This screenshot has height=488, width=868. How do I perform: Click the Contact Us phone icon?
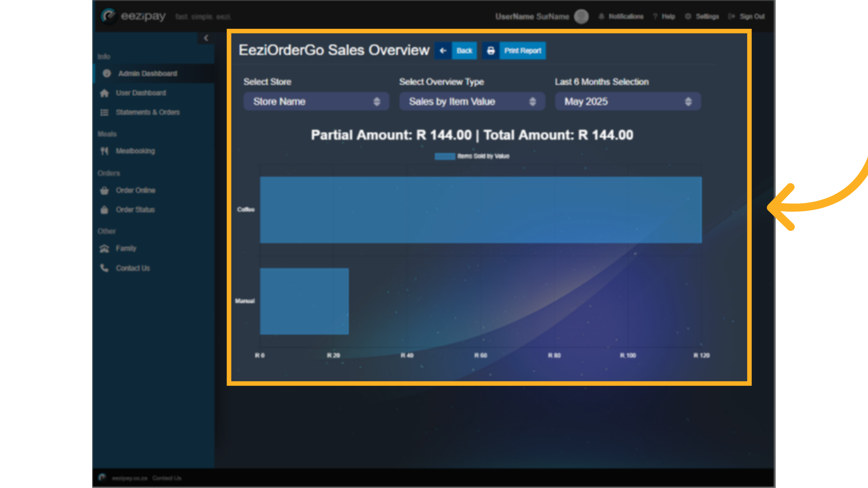104,268
